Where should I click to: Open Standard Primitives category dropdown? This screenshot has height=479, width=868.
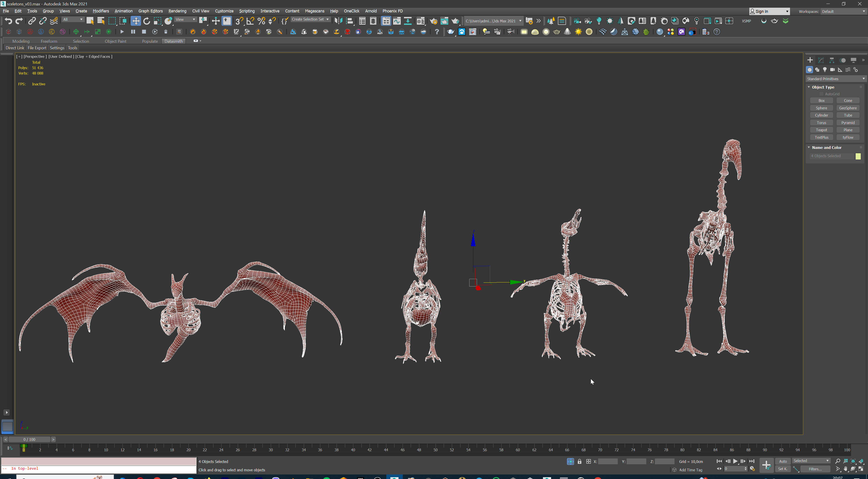tap(836, 79)
